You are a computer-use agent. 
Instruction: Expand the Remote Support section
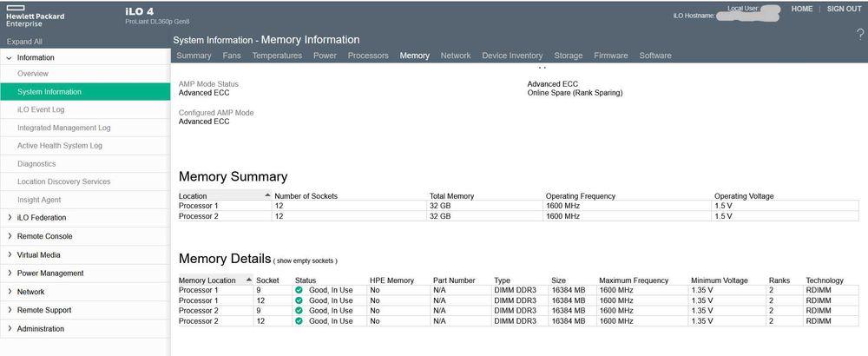10,310
